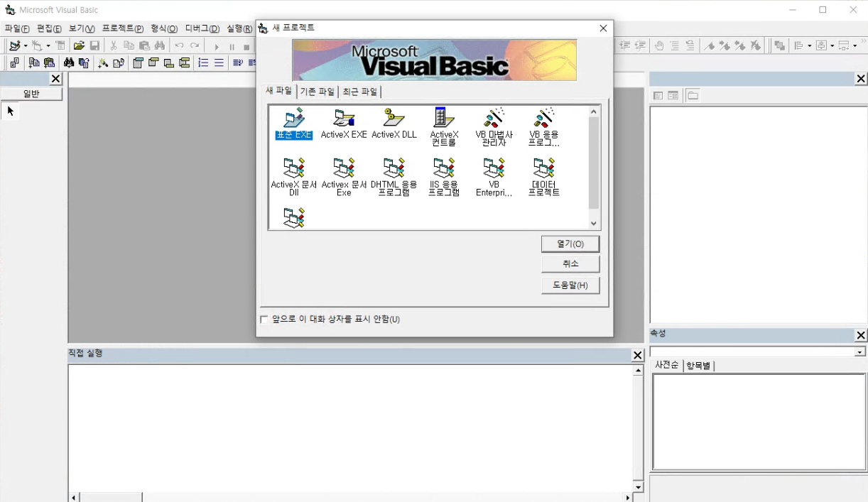Switch to the 새 파일 tab
Image resolution: width=868 pixels, height=502 pixels.
click(x=279, y=91)
